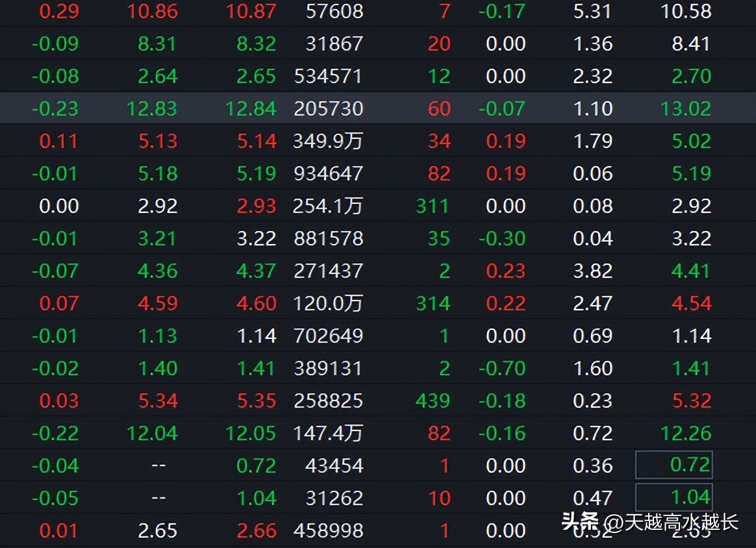Select the bottom row with price 2.66
Screen dimensions: 756x548
[x=257, y=530]
